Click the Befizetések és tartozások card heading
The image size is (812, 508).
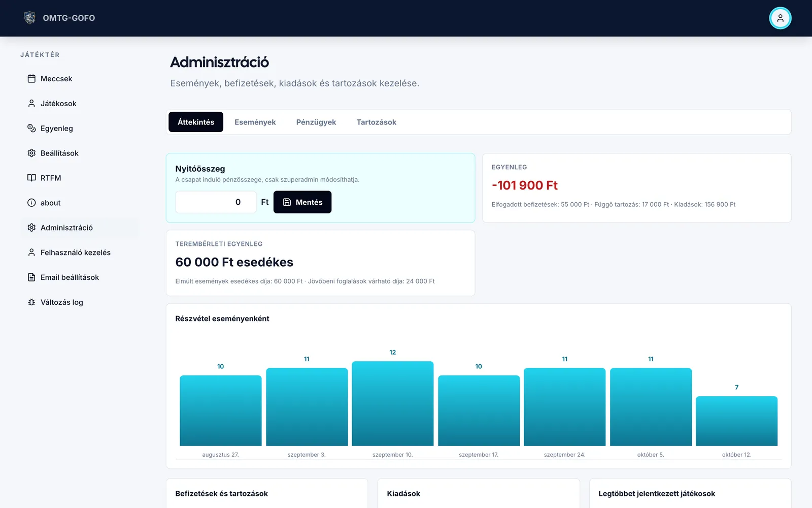(x=222, y=494)
